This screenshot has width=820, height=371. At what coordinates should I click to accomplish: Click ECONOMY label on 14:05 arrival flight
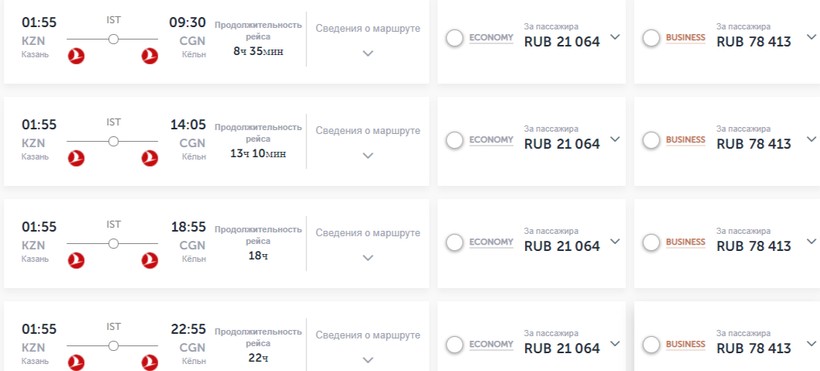pos(491,140)
